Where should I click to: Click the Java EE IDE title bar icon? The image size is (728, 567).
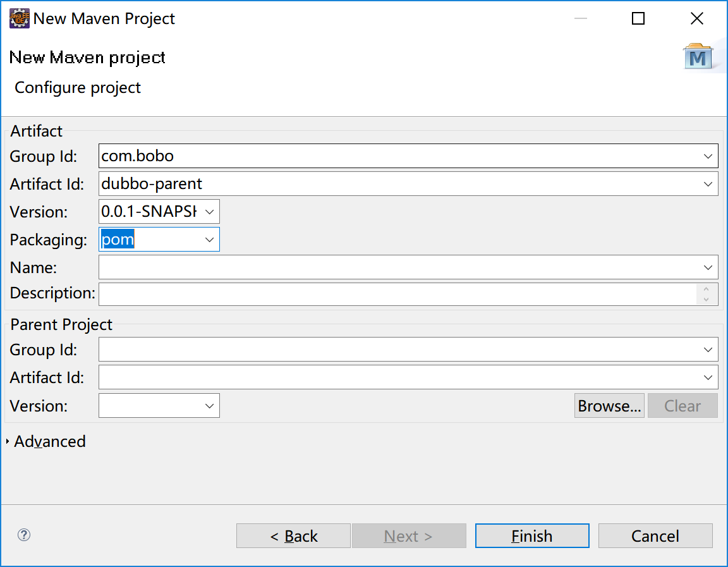coord(19,18)
